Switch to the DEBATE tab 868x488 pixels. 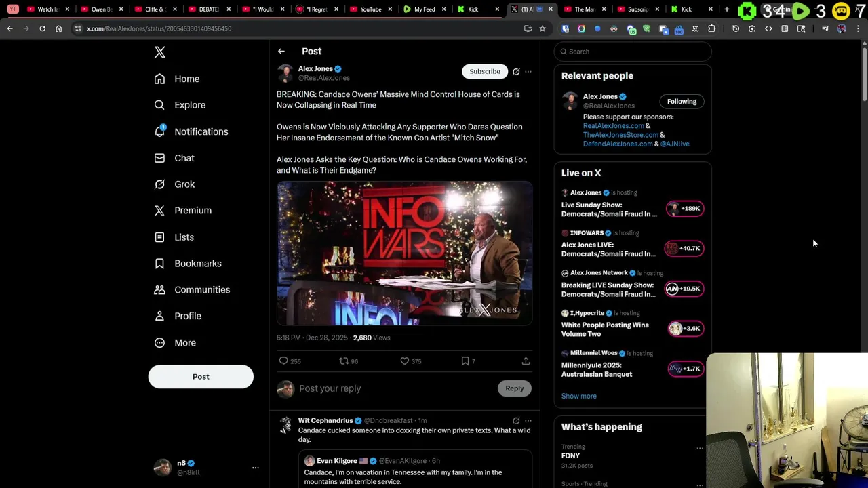point(208,9)
